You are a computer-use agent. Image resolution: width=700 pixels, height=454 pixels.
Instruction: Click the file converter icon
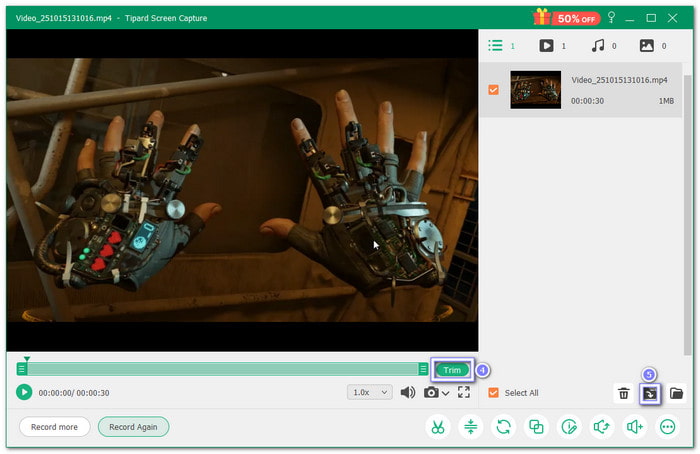click(x=503, y=427)
